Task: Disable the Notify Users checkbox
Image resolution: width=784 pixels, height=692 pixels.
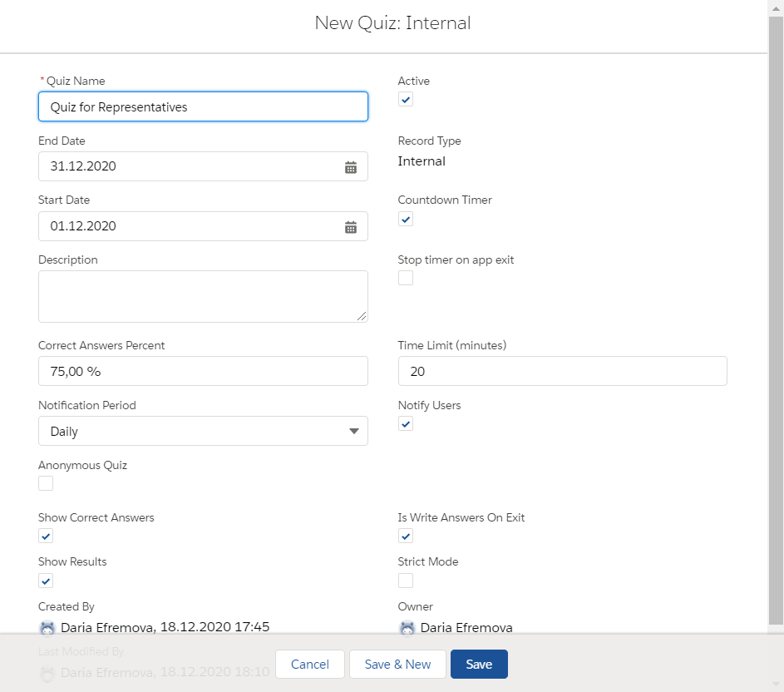Action: coord(405,423)
